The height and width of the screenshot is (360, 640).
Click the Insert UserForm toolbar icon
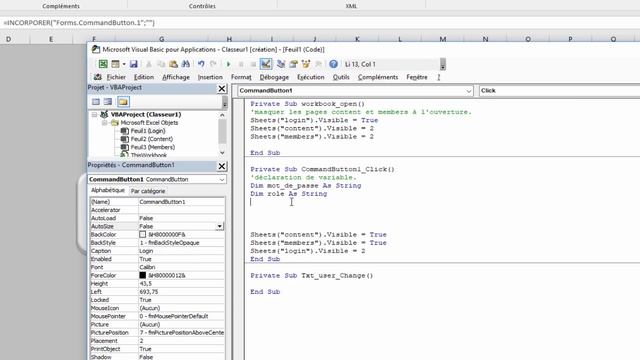(x=116, y=64)
